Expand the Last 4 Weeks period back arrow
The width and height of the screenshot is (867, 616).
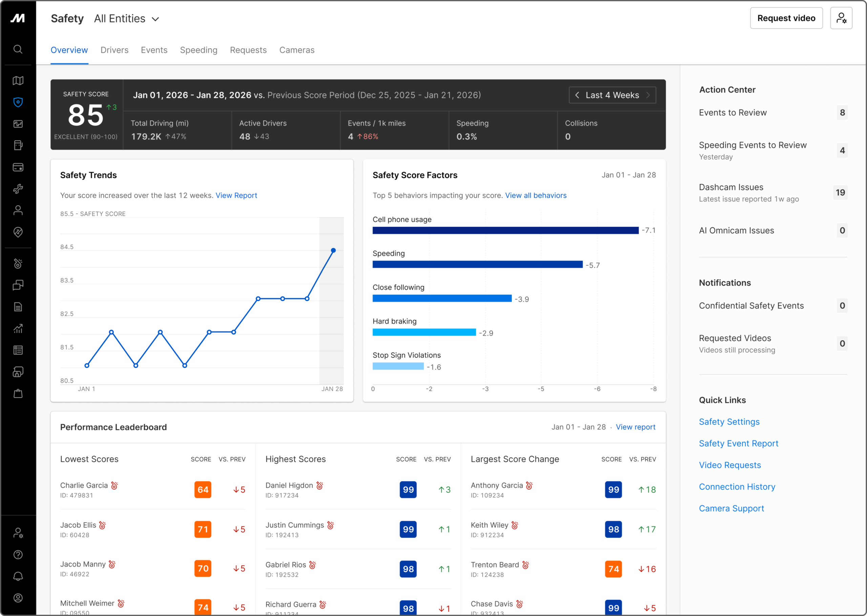pyautogui.click(x=577, y=95)
